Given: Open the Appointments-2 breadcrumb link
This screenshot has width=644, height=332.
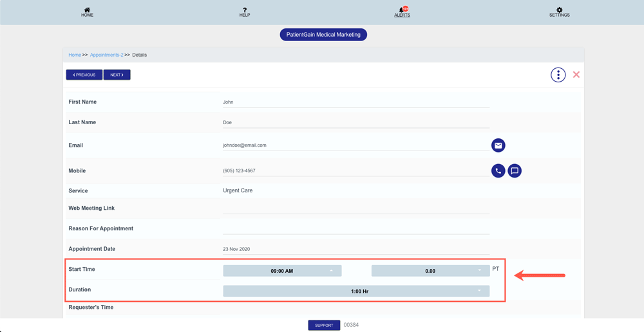Looking at the screenshot, I should (106, 55).
